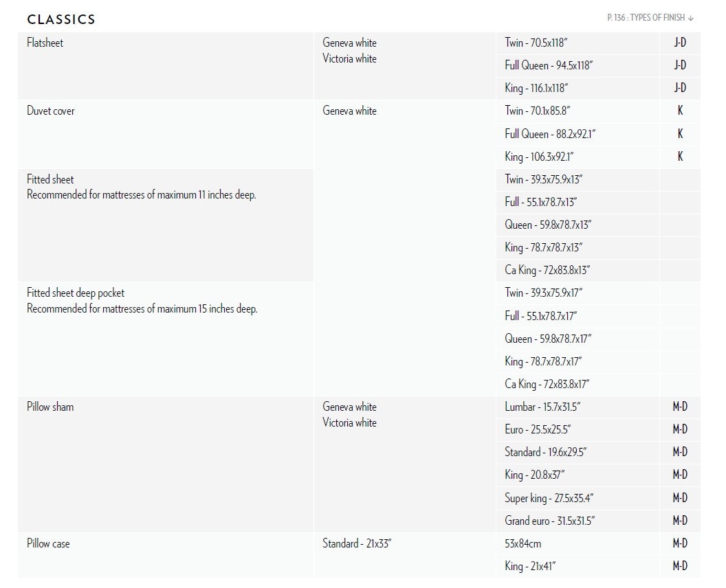Select the Duvet cover product label
This screenshot has width=726, height=588.
(51, 111)
